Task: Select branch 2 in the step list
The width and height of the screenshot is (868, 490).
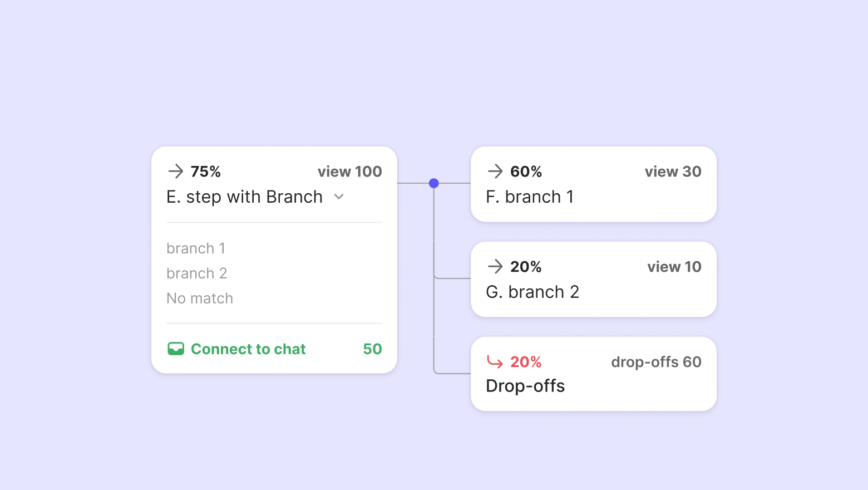Action: (x=197, y=273)
